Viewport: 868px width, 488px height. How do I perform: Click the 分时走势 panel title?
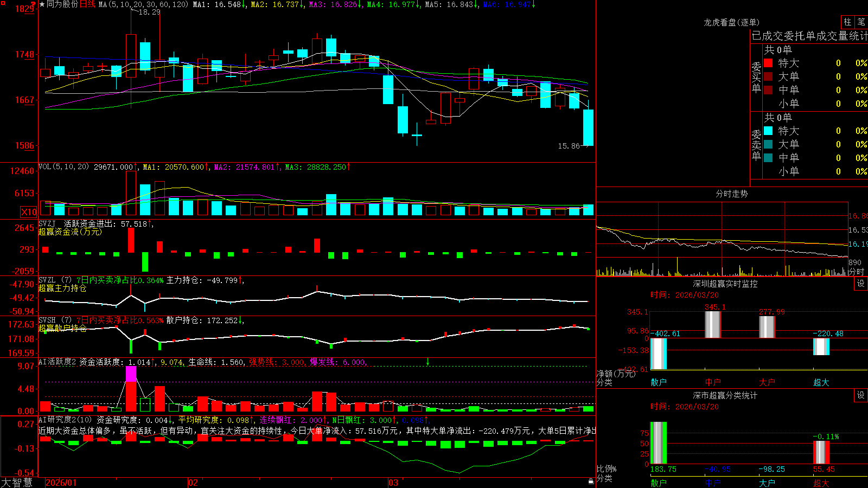tap(731, 194)
